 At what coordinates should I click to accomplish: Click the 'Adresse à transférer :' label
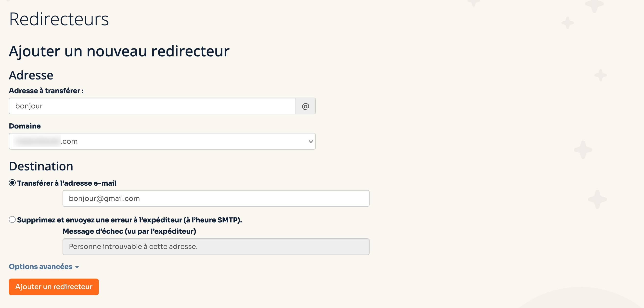tap(46, 90)
